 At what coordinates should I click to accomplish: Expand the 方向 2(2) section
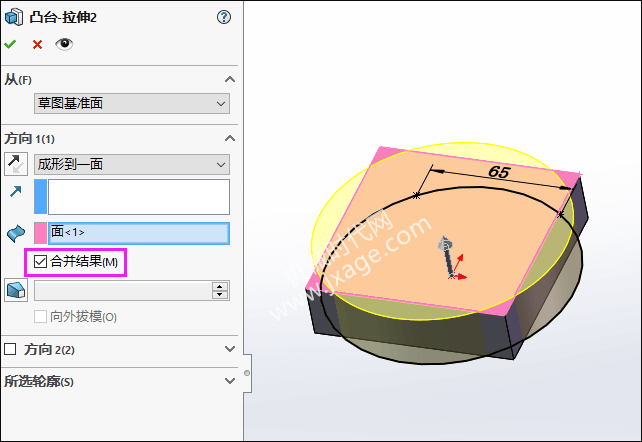[230, 349]
